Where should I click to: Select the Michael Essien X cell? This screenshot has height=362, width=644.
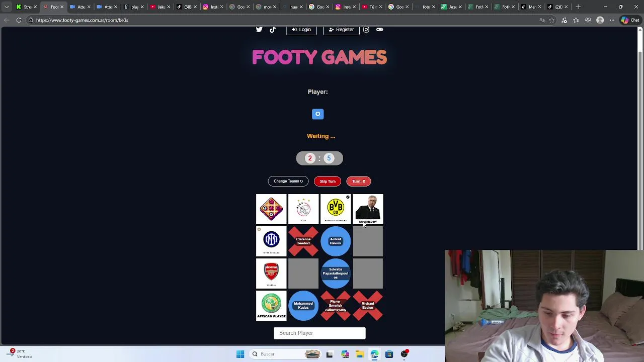(368, 306)
